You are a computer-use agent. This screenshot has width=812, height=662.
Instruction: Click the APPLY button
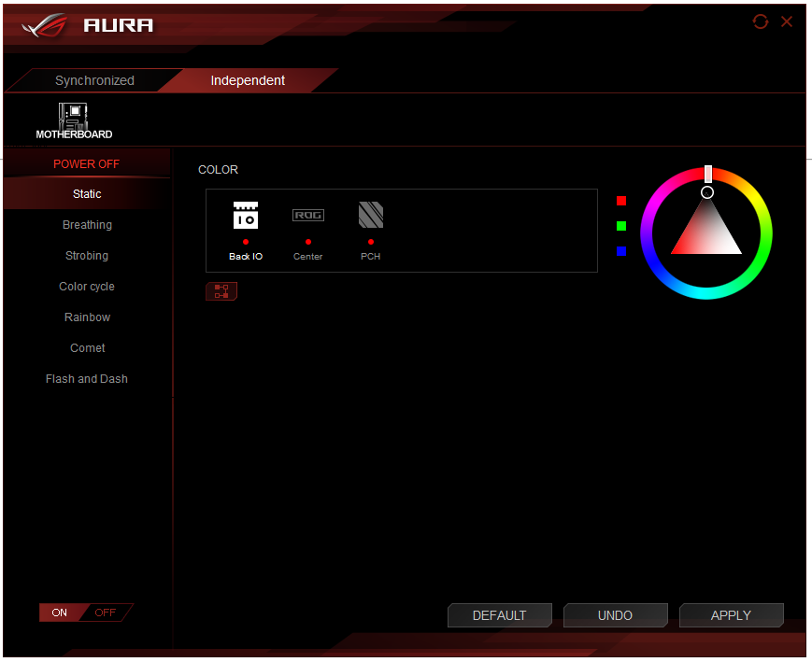pyautogui.click(x=732, y=615)
